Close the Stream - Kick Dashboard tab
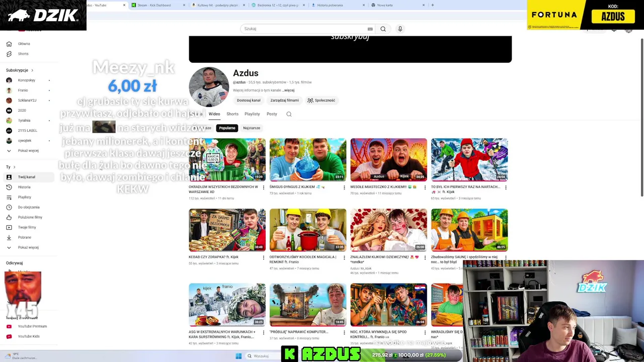 [x=184, y=5]
